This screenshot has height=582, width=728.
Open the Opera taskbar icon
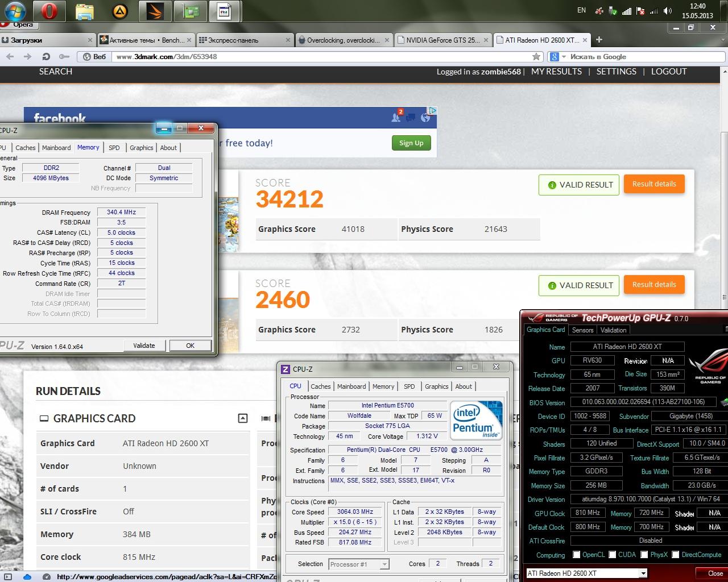(49, 11)
